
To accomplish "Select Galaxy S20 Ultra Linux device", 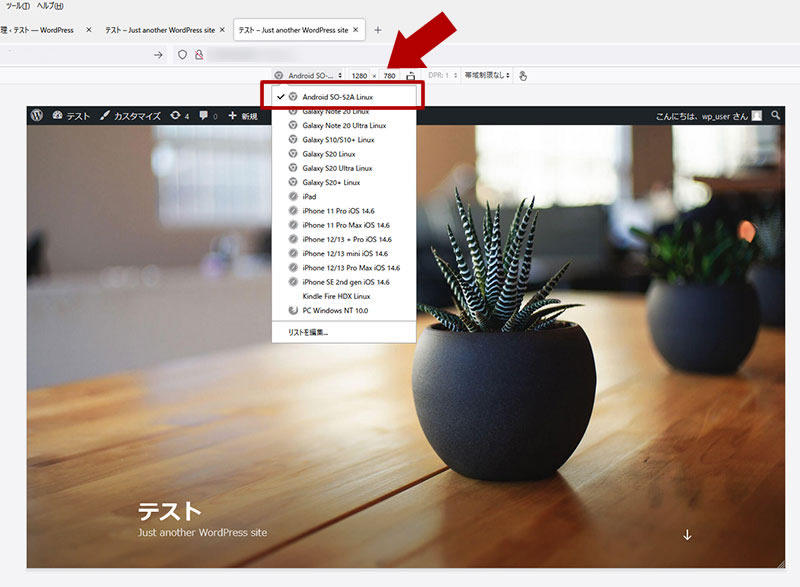I will pos(344,168).
